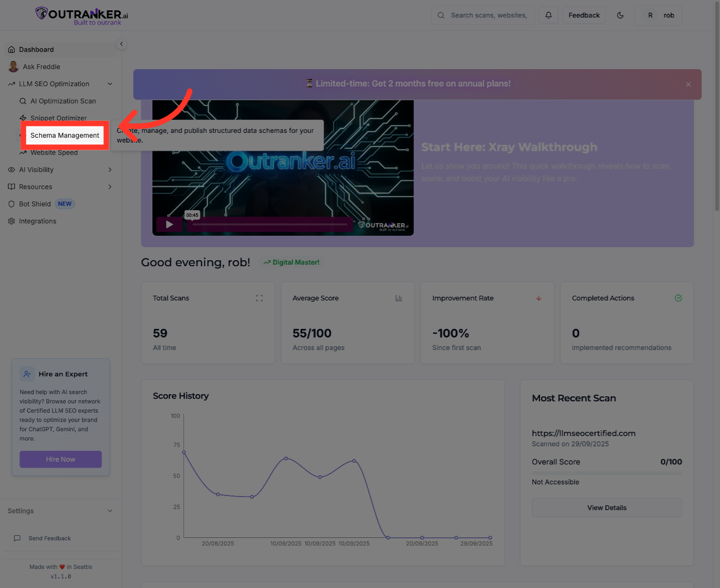
Task: Click the Improvement Rate down arrow icon
Action: [539, 298]
